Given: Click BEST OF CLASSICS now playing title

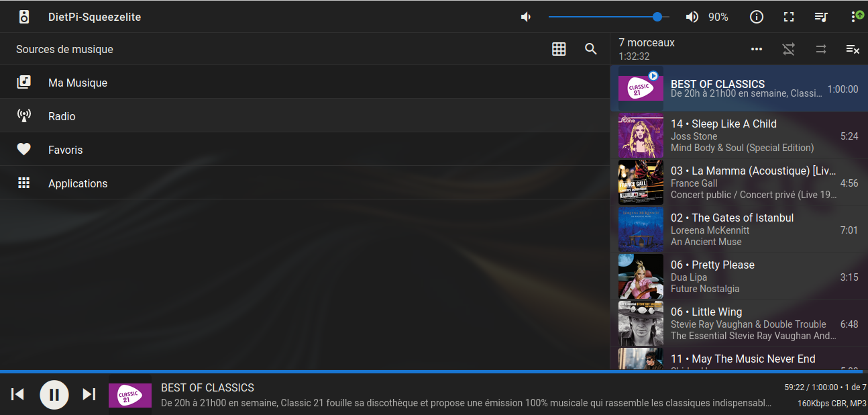Looking at the screenshot, I should 207,387.
